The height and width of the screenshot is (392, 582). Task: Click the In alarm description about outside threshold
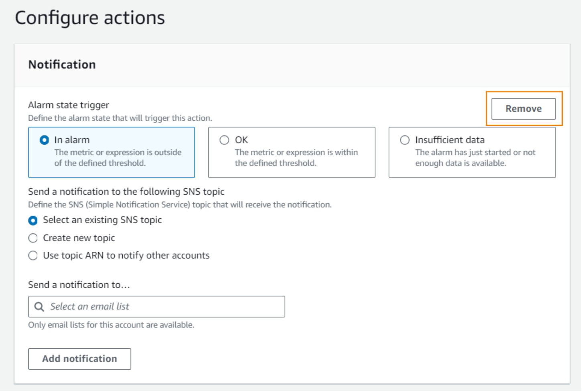[118, 158]
